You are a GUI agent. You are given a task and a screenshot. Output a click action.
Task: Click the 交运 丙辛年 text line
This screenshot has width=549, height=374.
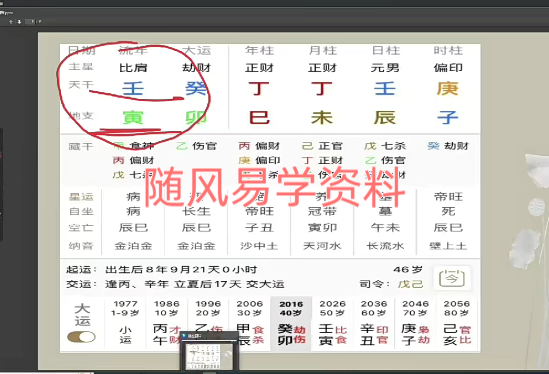tap(175, 284)
